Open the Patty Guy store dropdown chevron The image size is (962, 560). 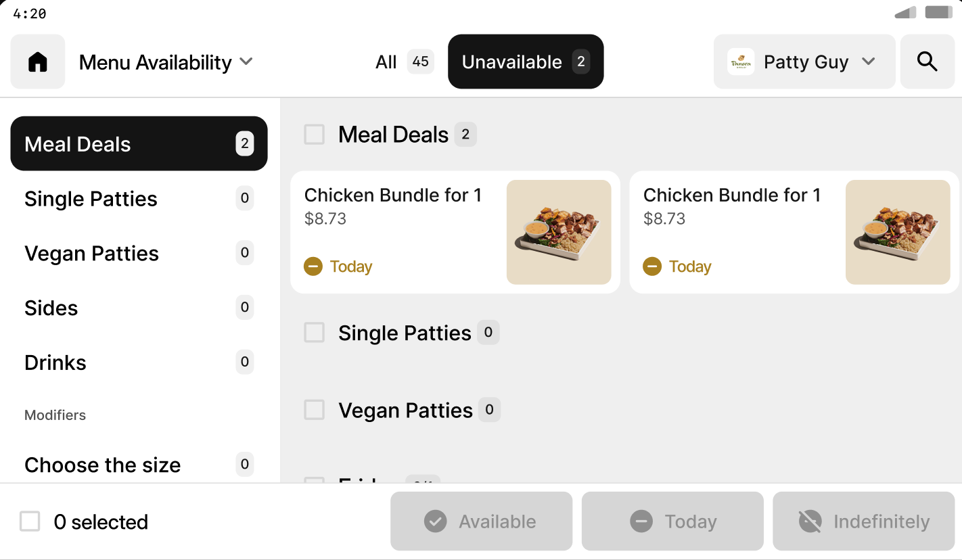[x=869, y=62]
